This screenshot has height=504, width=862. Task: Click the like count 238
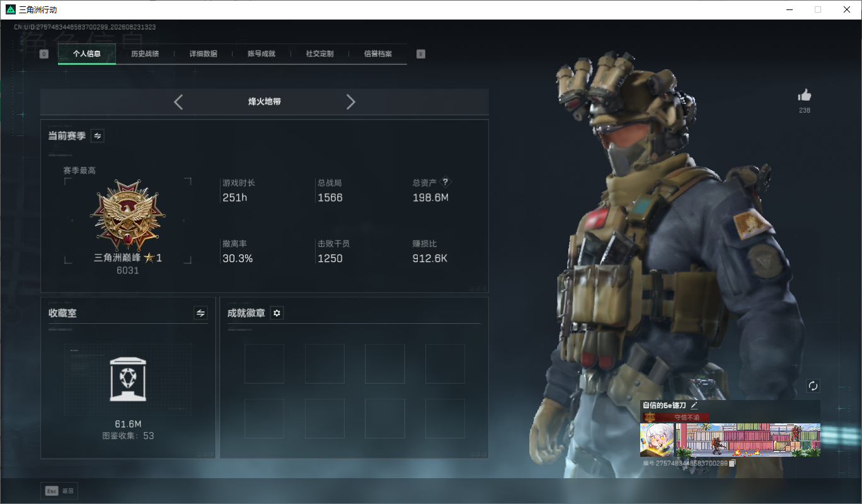click(805, 110)
